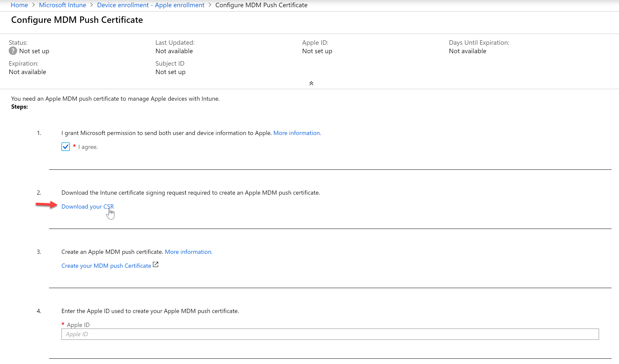This screenshot has width=619, height=364.
Task: Toggle the I agree checkbox
Action: pyautogui.click(x=66, y=147)
